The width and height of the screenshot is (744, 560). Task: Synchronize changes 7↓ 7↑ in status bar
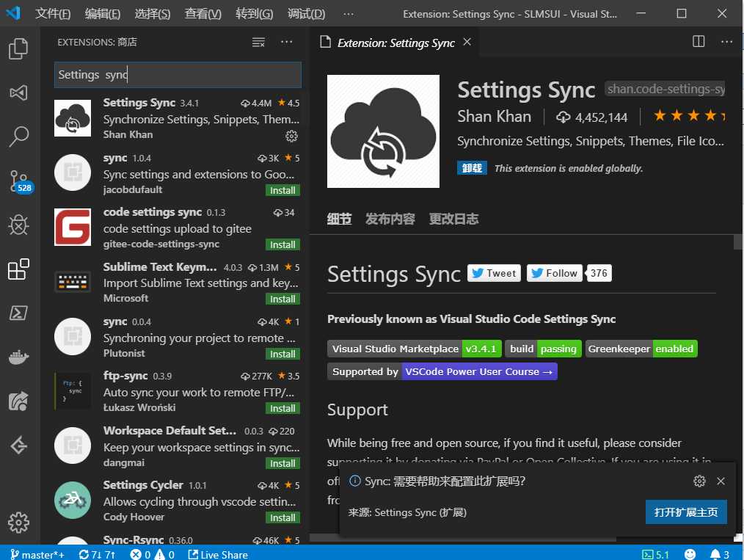(97, 554)
